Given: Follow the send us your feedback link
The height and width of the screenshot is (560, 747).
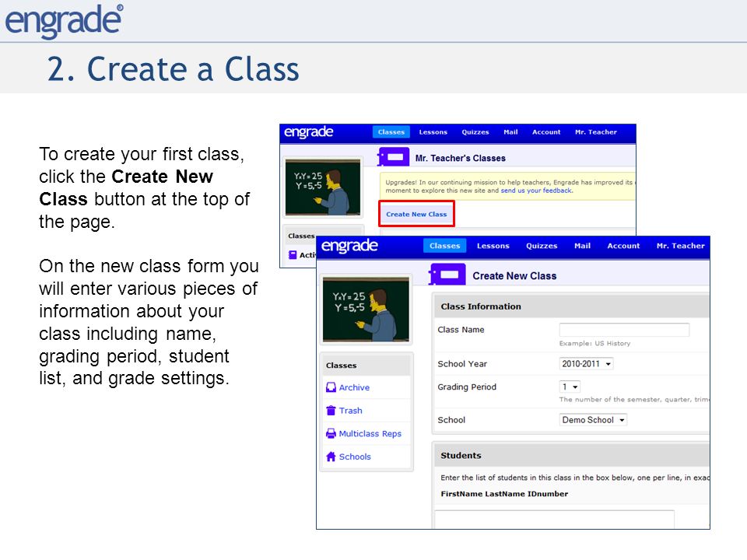Looking at the screenshot, I should coord(536,191).
